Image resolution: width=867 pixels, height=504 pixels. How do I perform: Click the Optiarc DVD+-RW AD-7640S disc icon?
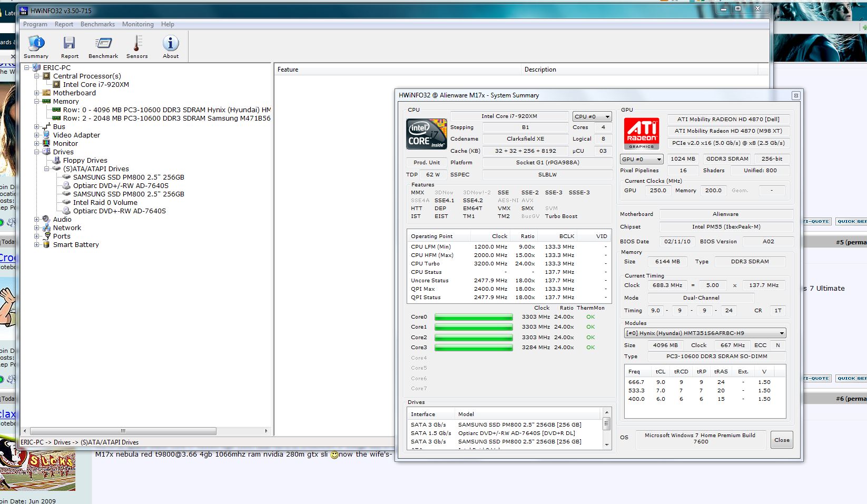66,211
